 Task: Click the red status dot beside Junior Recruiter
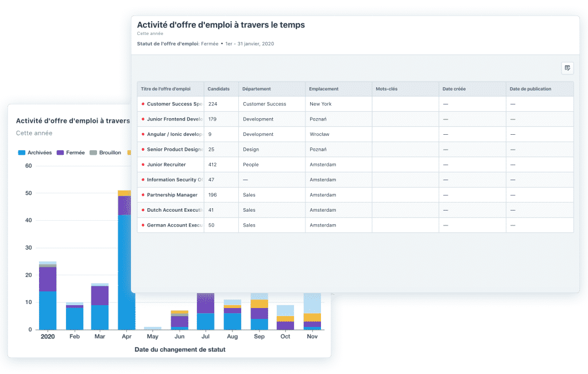pyautogui.click(x=143, y=165)
